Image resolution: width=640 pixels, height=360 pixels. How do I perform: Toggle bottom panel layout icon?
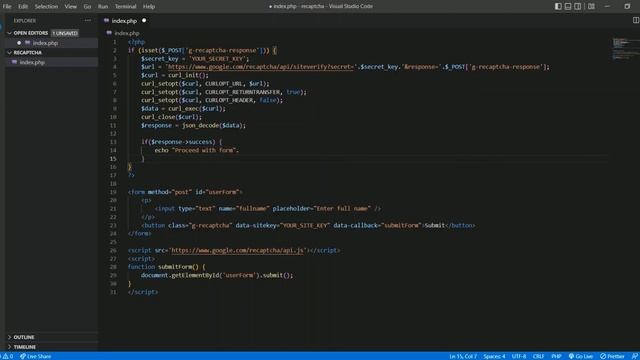568,7
